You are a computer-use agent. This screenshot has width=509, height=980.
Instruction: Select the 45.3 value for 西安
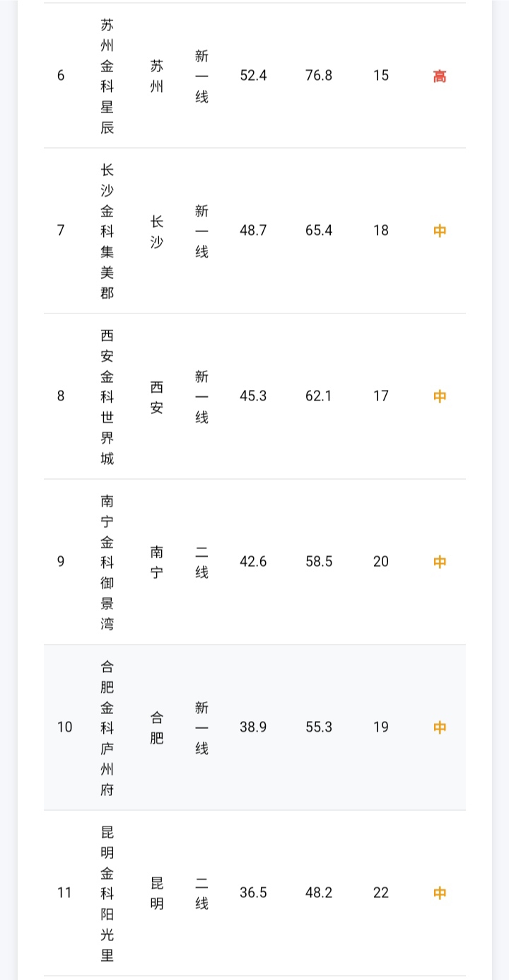(x=253, y=396)
